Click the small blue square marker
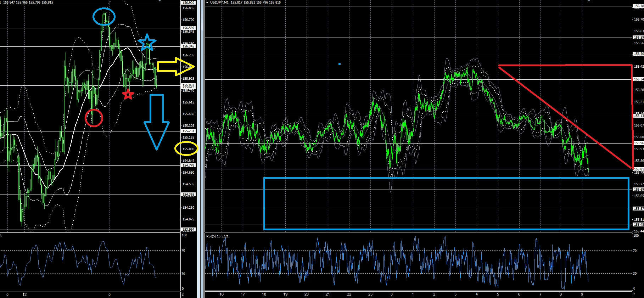 340,64
